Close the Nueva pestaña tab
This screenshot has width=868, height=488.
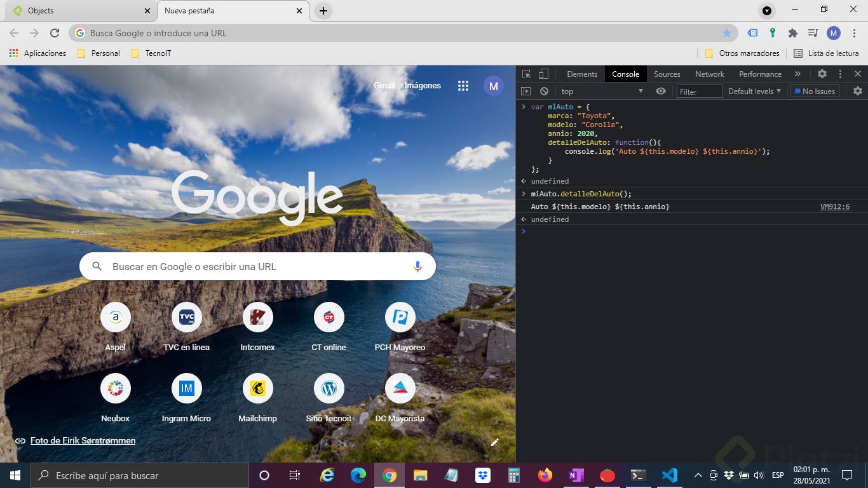299,11
